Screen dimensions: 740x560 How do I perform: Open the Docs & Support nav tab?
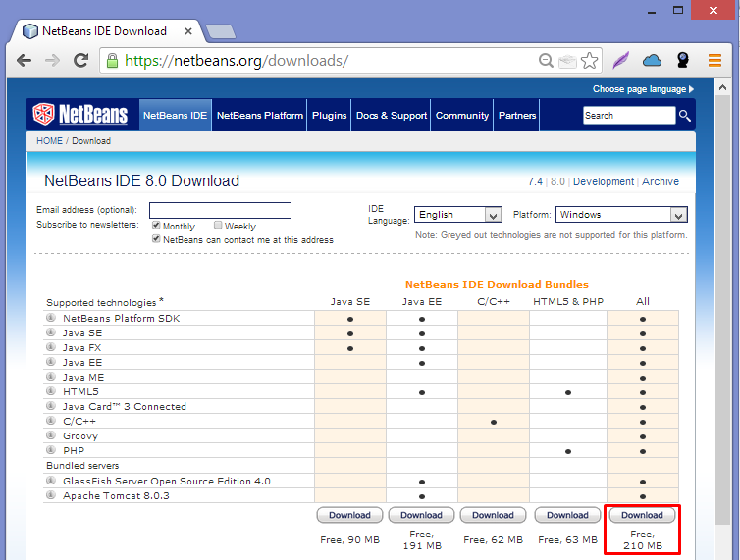click(x=392, y=115)
